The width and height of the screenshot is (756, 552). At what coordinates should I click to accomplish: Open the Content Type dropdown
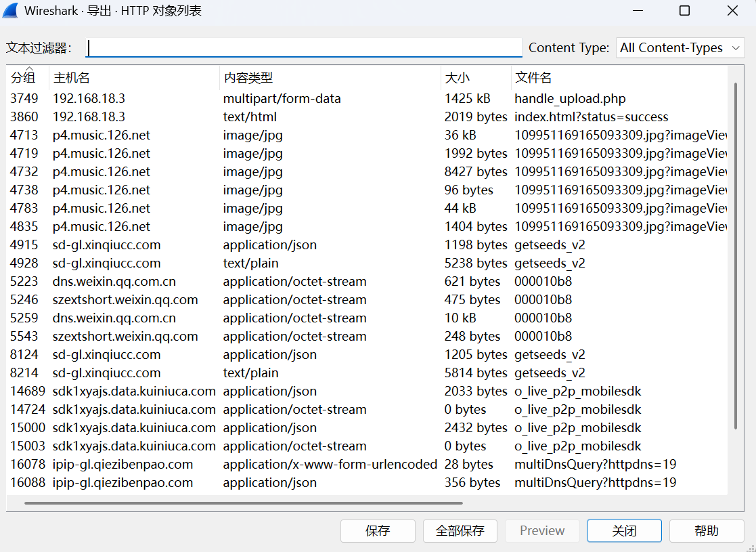[x=680, y=48]
